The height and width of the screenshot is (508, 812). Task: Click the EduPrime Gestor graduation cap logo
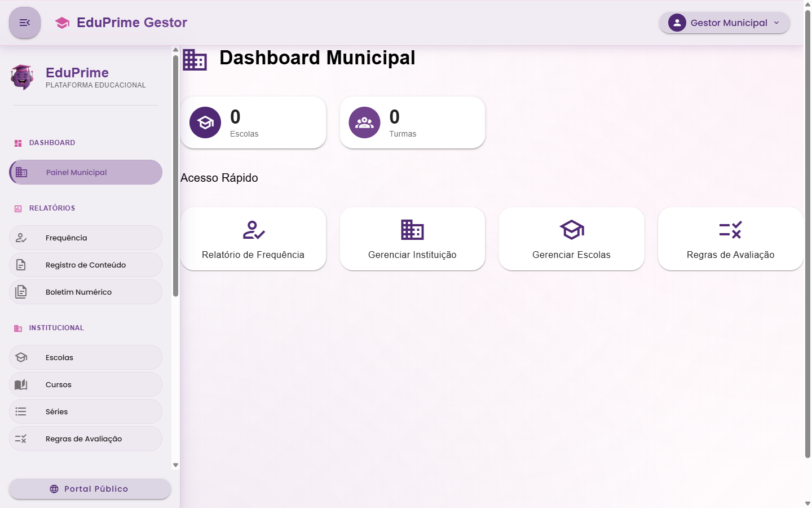pyautogui.click(x=62, y=23)
